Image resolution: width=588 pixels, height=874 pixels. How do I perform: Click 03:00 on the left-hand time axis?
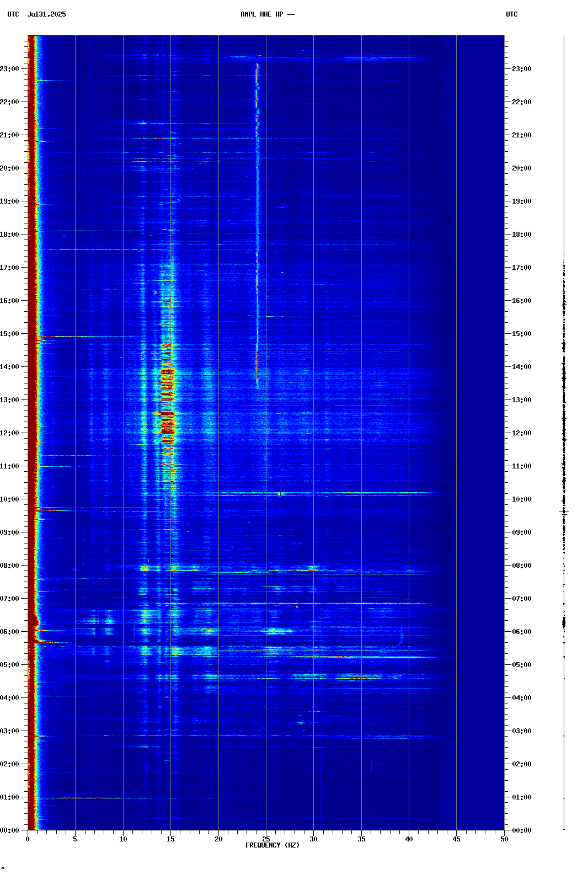point(10,731)
